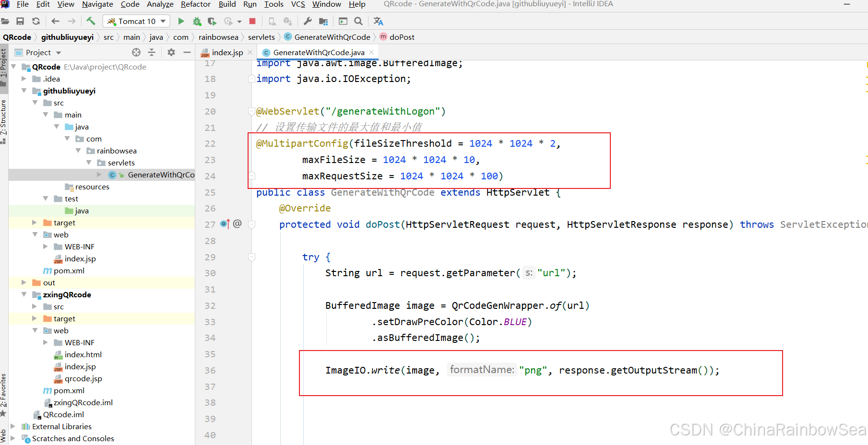The image size is (868, 445).
Task: Select pom.xml under zxingQRcode module
Action: pyautogui.click(x=69, y=390)
